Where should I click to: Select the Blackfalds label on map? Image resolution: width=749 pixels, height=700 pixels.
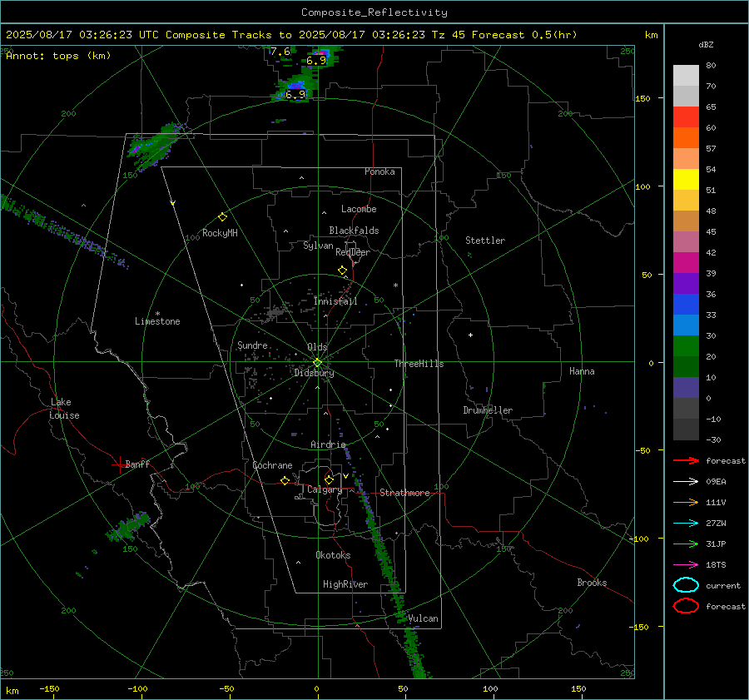click(354, 231)
